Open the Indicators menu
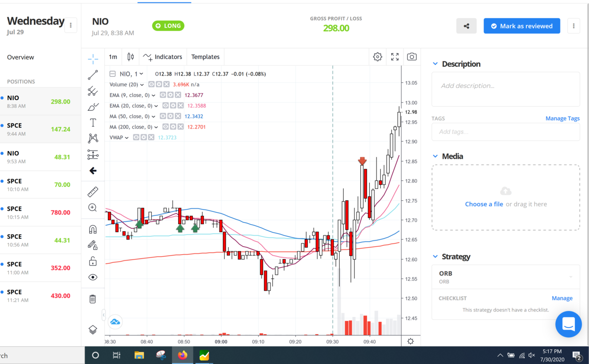This screenshot has height=364, width=589. click(162, 57)
